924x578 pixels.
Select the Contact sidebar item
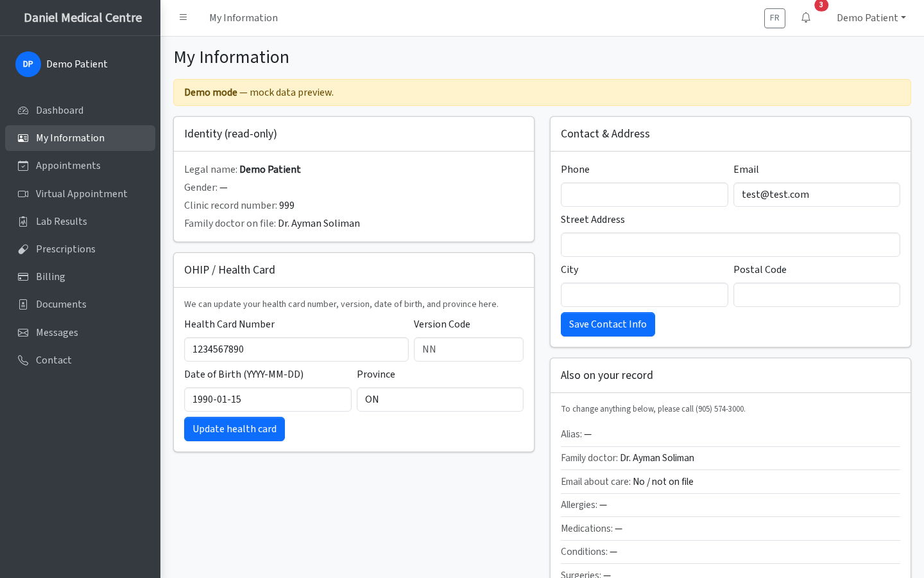coord(80,360)
